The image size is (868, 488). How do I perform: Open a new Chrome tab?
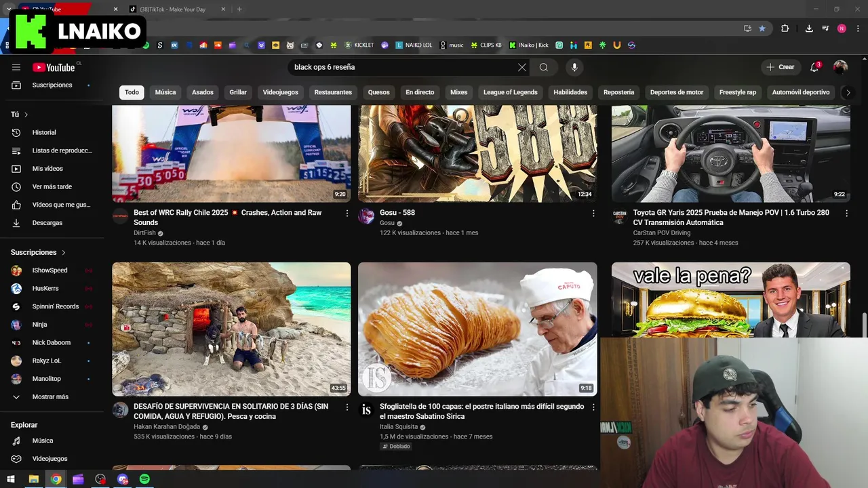pos(239,9)
